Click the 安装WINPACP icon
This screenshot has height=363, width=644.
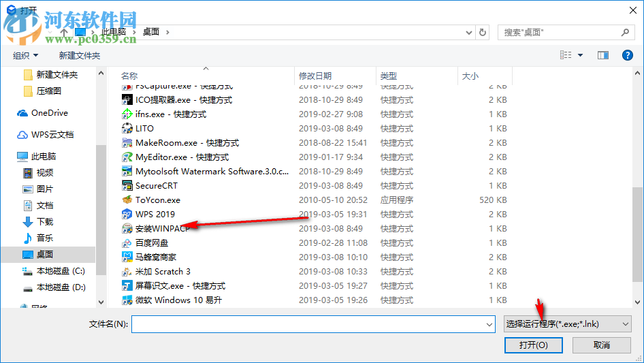click(127, 229)
